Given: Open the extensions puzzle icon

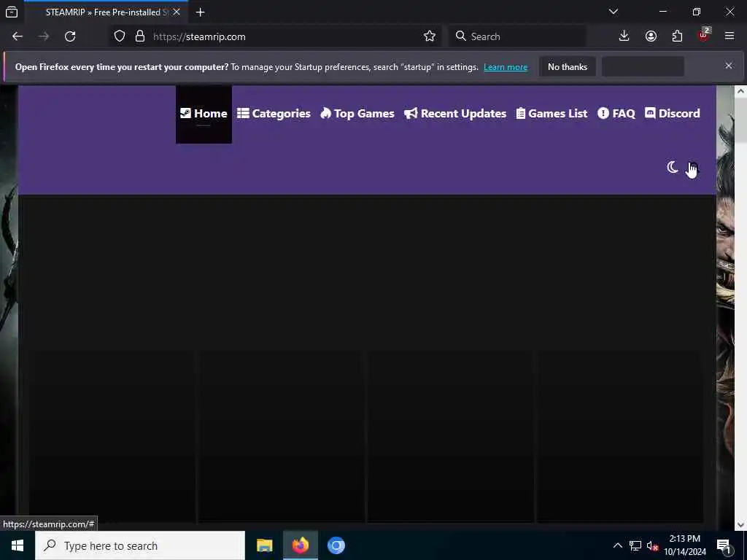Looking at the screenshot, I should tap(677, 36).
